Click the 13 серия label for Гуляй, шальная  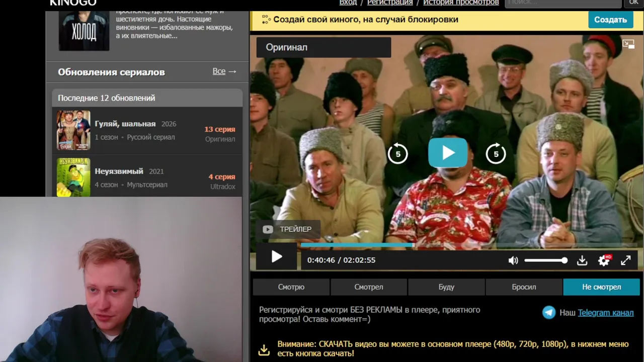[x=220, y=129]
